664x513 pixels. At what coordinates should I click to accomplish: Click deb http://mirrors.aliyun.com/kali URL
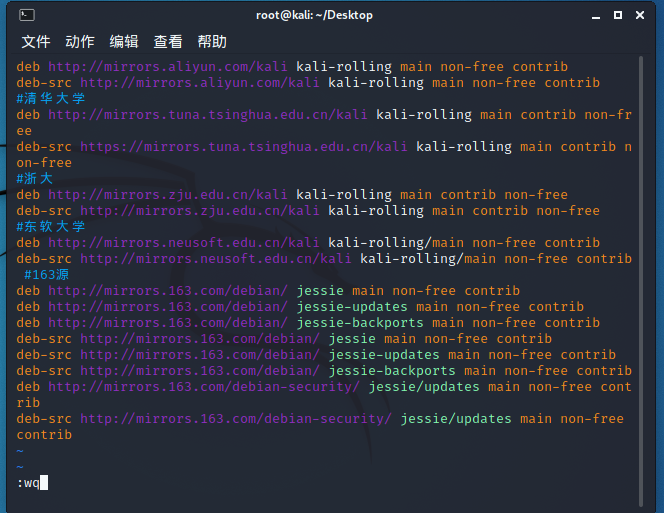pyautogui.click(x=168, y=67)
